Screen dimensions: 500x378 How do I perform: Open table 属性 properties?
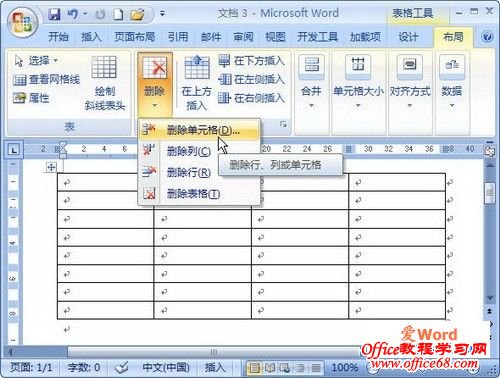click(31, 98)
